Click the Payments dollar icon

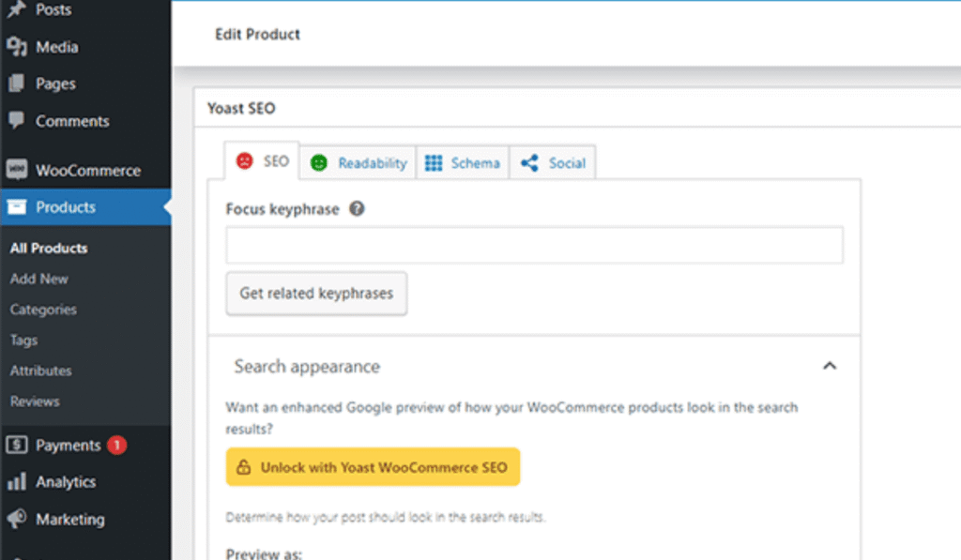point(16,446)
